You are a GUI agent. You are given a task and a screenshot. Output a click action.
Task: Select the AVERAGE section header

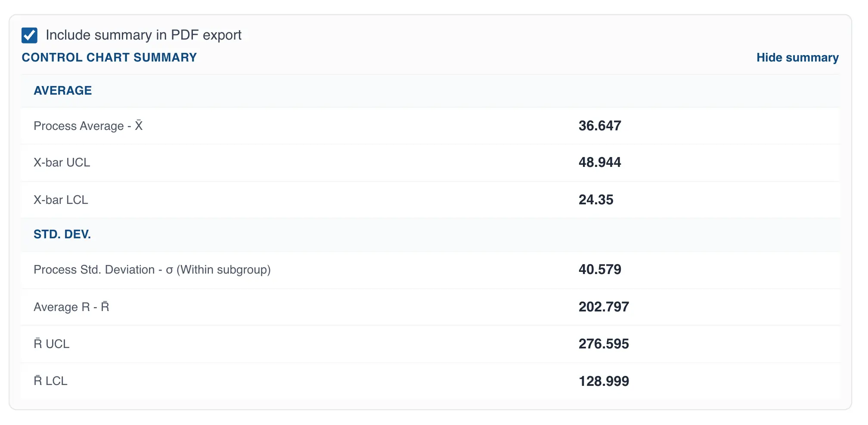(63, 91)
